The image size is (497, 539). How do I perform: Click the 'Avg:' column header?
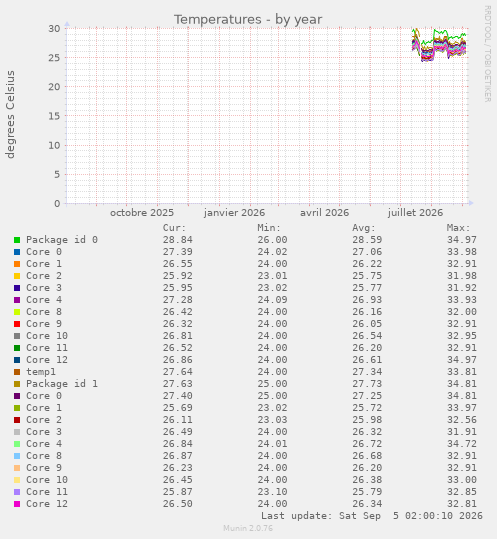[364, 228]
